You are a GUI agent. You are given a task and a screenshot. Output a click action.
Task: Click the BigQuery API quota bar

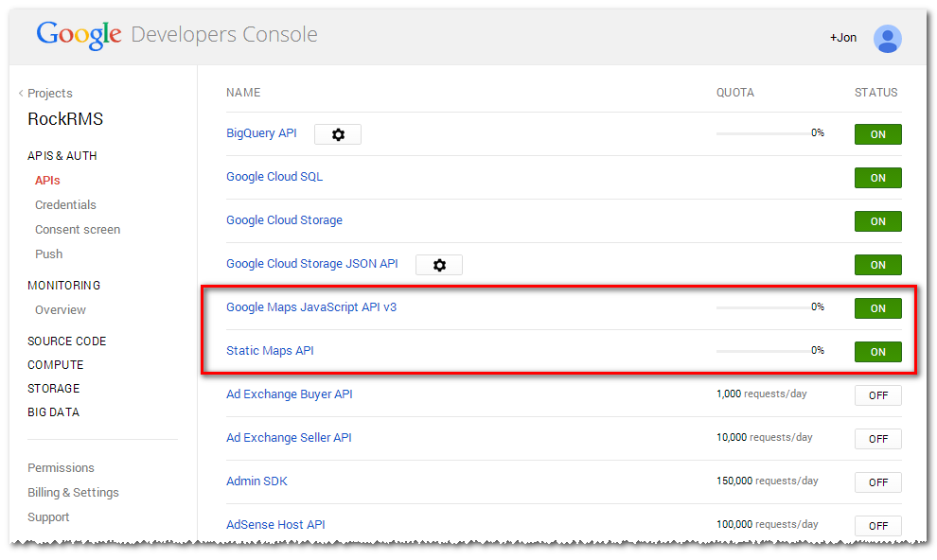762,133
